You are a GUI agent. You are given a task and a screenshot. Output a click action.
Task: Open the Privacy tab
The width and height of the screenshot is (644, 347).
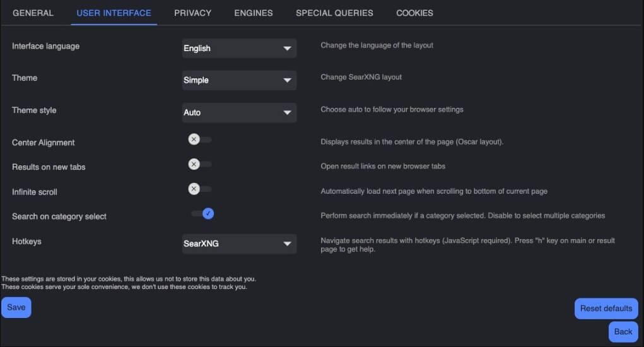192,13
